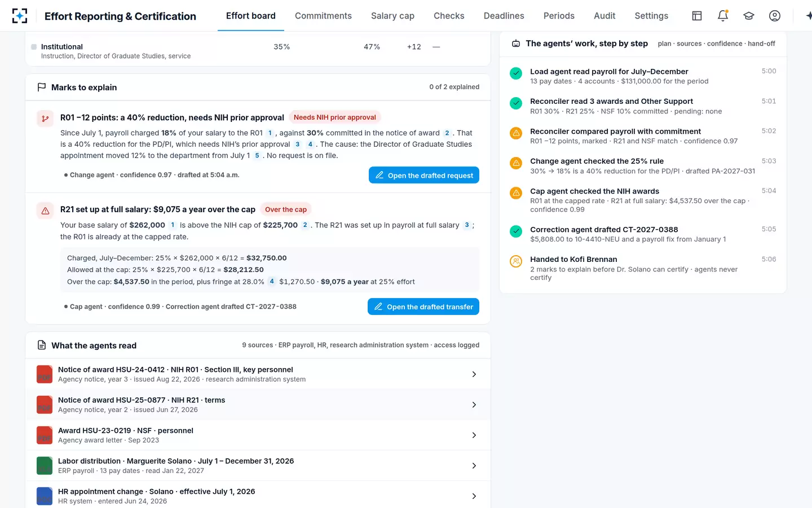The image size is (812, 508).
Task: Expand the Labor distribution row chevron
Action: [x=474, y=466]
